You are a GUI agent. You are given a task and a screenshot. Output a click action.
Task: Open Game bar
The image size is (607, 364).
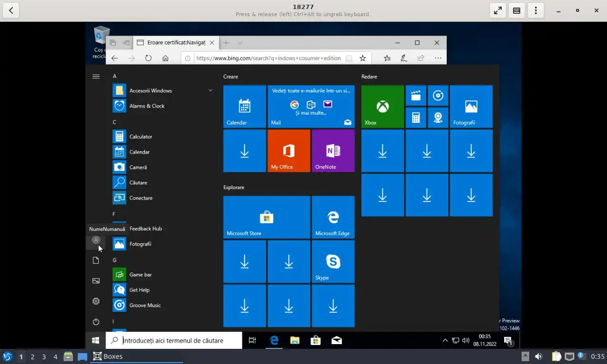pyautogui.click(x=162, y=274)
